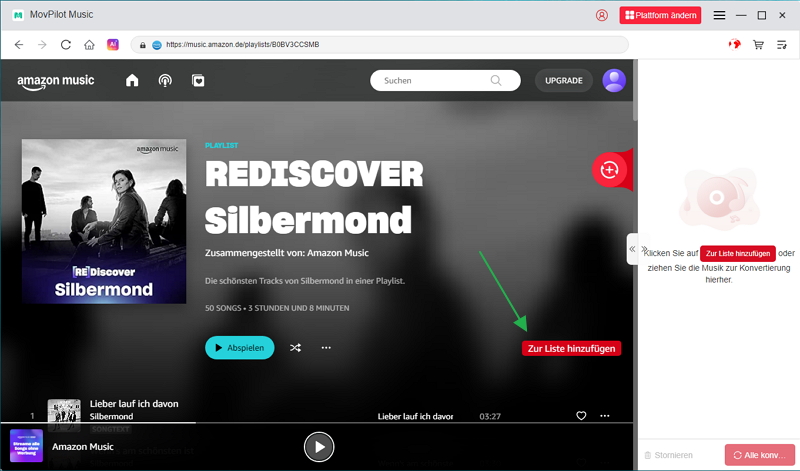Click the red floating add-to-list icon
The image size is (800, 471).
point(609,170)
